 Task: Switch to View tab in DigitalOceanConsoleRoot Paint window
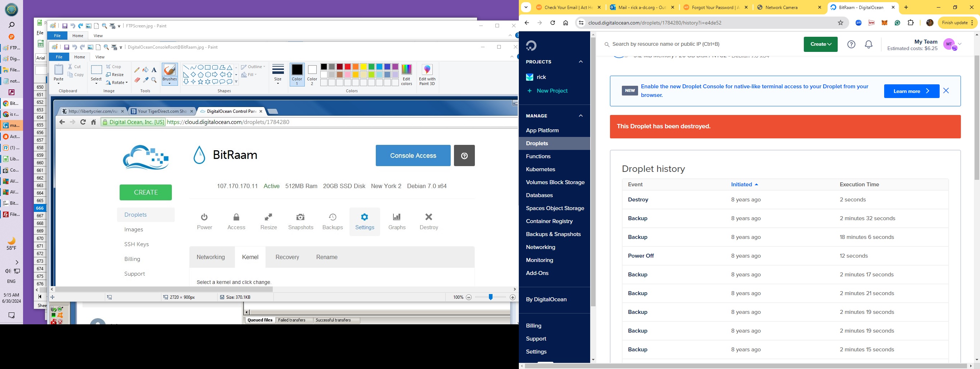point(100,57)
